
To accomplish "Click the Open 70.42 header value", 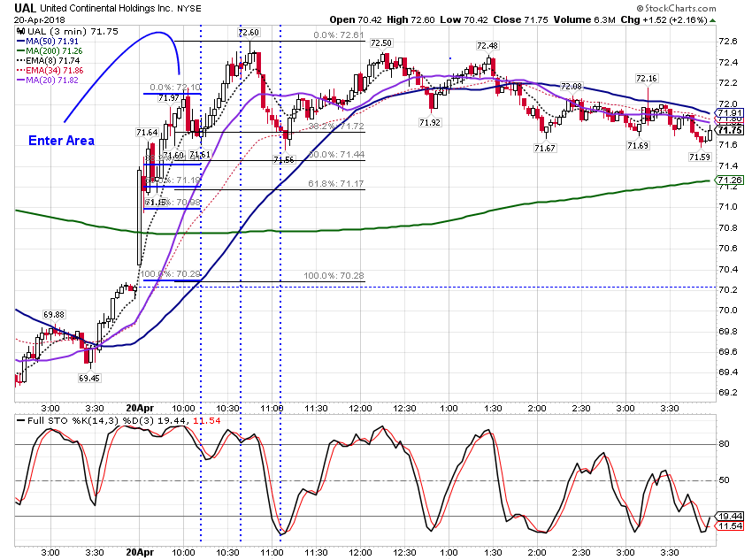I will pyautogui.click(x=356, y=19).
